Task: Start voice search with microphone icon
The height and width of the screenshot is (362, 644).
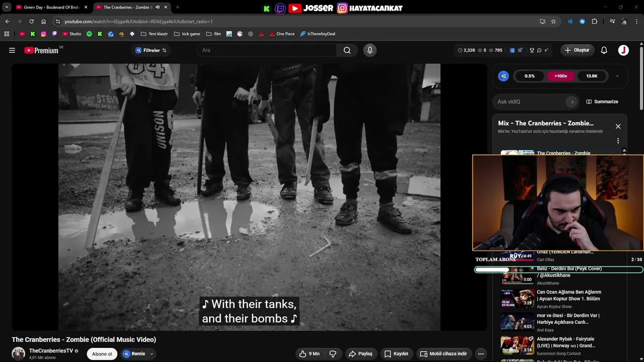Action: tap(370, 50)
